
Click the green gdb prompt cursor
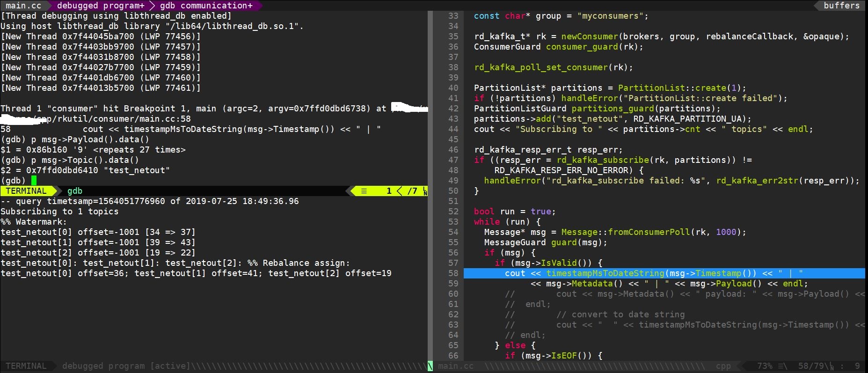coord(34,181)
